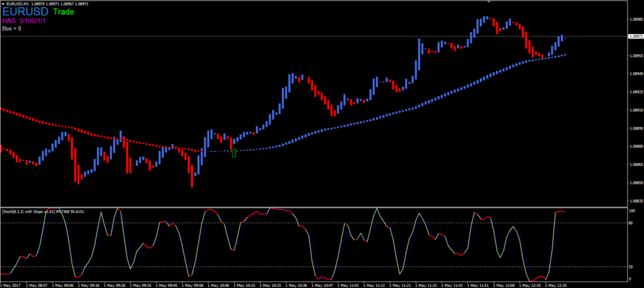The width and height of the screenshot is (644, 288).
Task: Click the 1 May 10:06 time axis label
Action: [x=218, y=285]
